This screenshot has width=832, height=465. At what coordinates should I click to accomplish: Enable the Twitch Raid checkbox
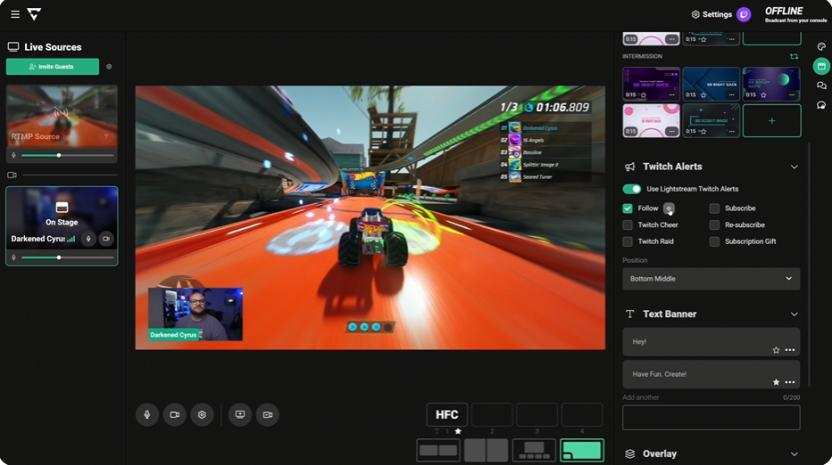(627, 242)
